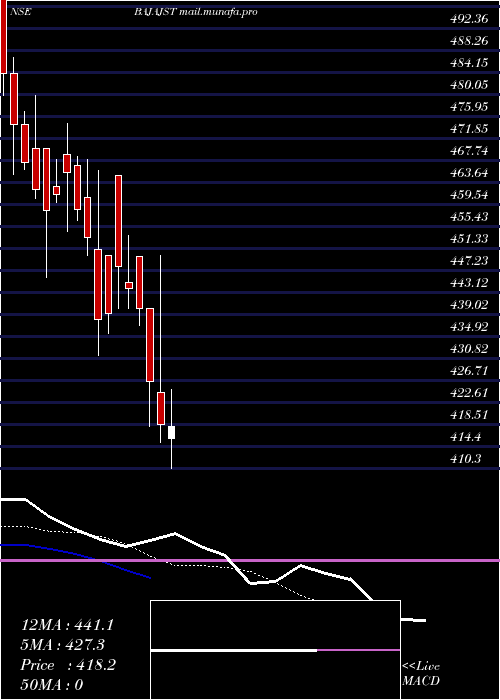Click the NSE exchange label
500x700 pixels.
[x=20, y=12]
